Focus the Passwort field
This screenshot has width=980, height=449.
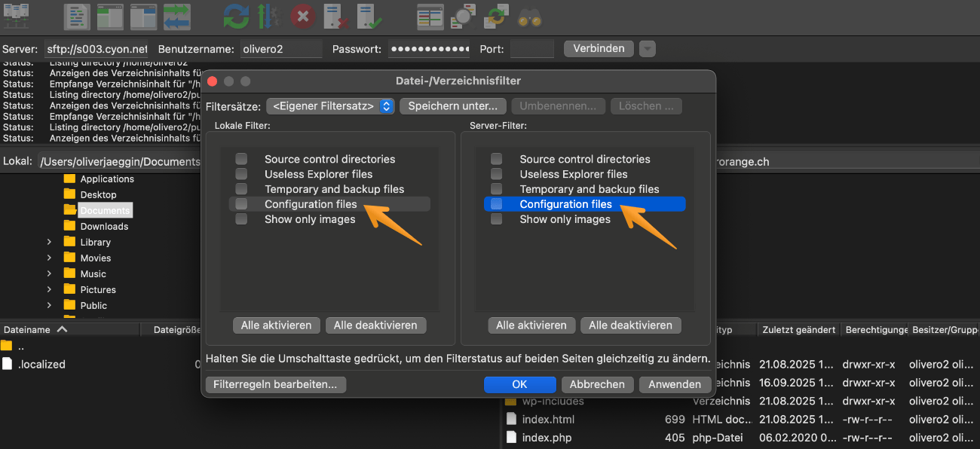429,49
